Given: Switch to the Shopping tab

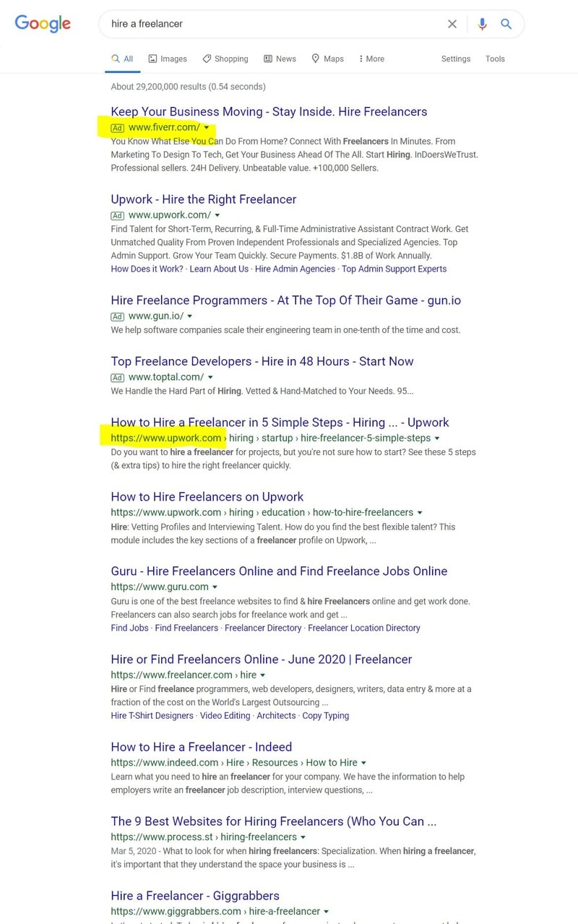Looking at the screenshot, I should 225,59.
